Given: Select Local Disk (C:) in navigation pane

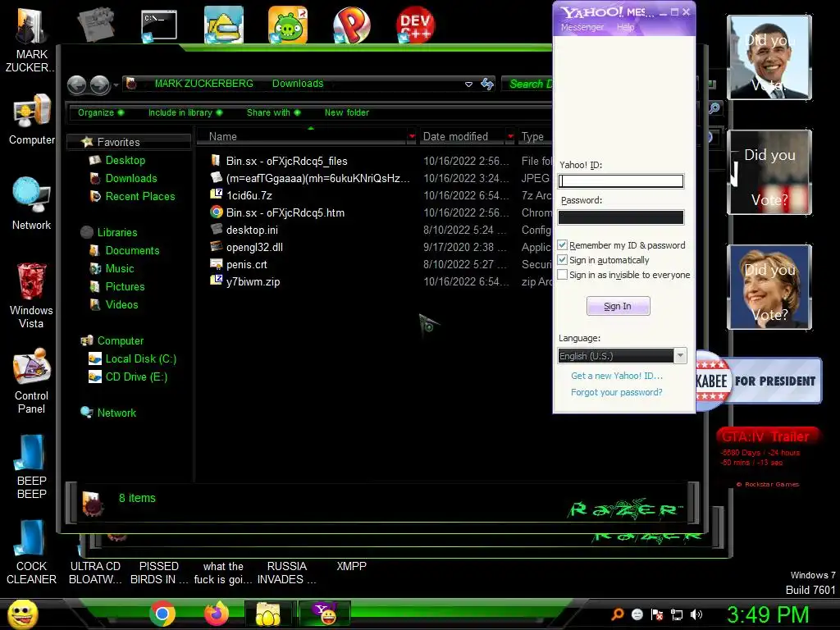Looking at the screenshot, I should point(141,359).
